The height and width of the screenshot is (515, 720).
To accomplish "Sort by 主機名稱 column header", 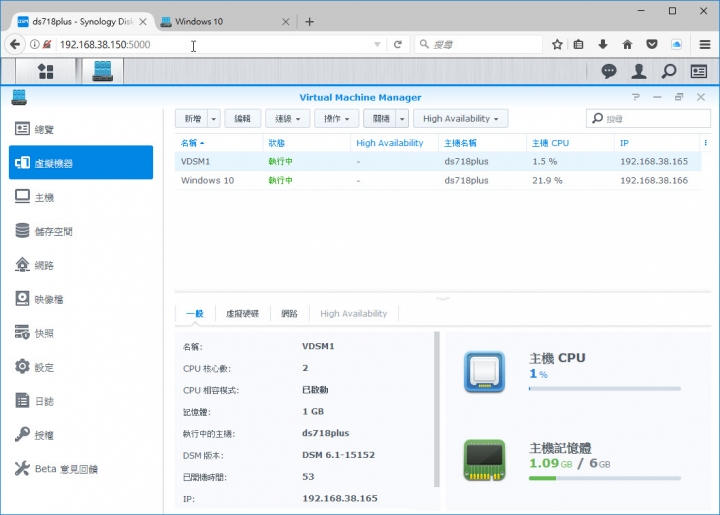I will click(482, 143).
